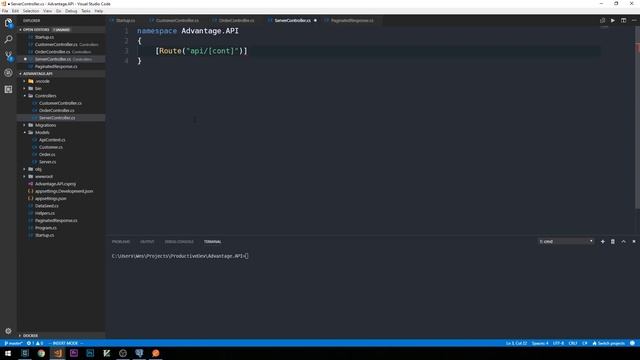Open Program.cs in the file tree
640x360 pixels.
point(46,228)
